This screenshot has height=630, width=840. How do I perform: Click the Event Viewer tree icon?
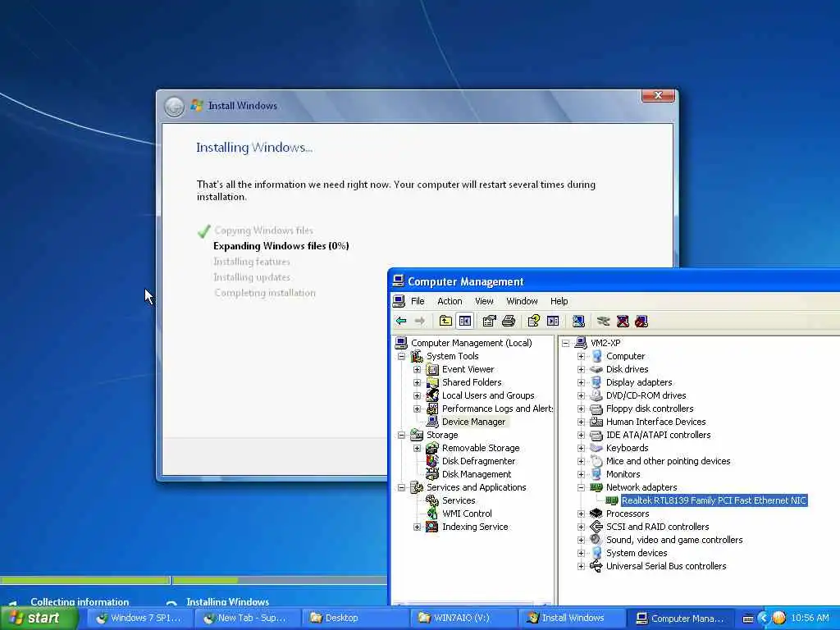point(432,369)
